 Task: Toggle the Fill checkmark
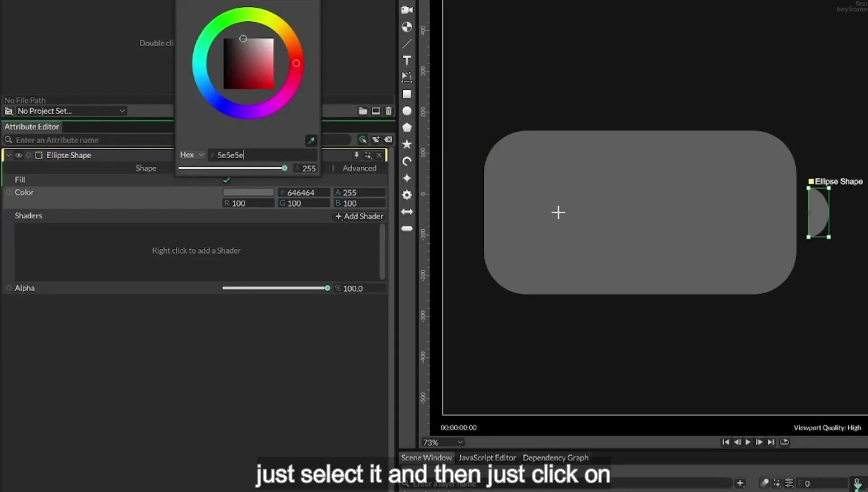[226, 180]
